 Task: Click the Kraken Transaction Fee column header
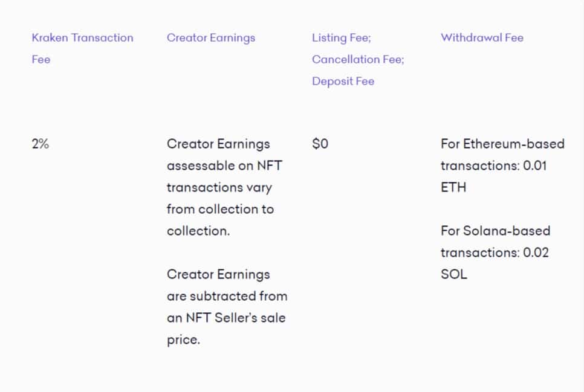click(x=82, y=38)
